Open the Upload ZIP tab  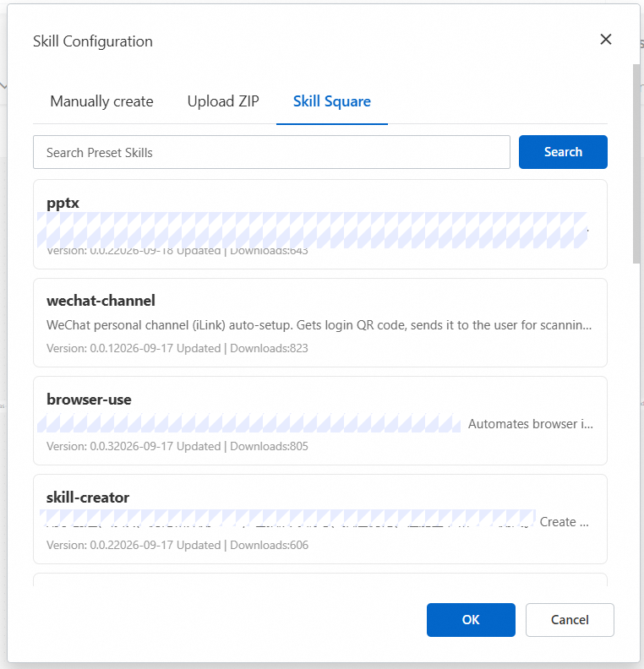(223, 101)
